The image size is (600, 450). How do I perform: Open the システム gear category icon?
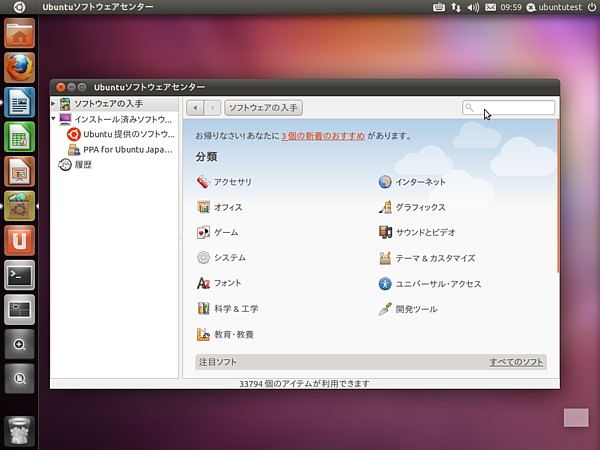[203, 258]
